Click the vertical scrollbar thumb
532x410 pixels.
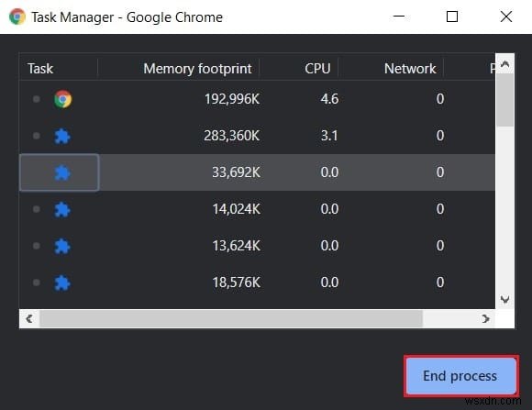tap(504, 100)
